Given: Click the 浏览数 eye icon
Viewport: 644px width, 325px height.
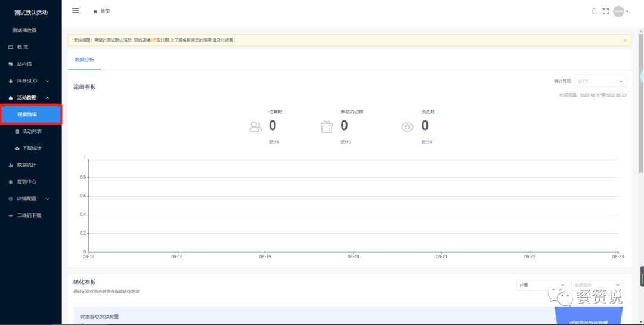Looking at the screenshot, I should [407, 126].
